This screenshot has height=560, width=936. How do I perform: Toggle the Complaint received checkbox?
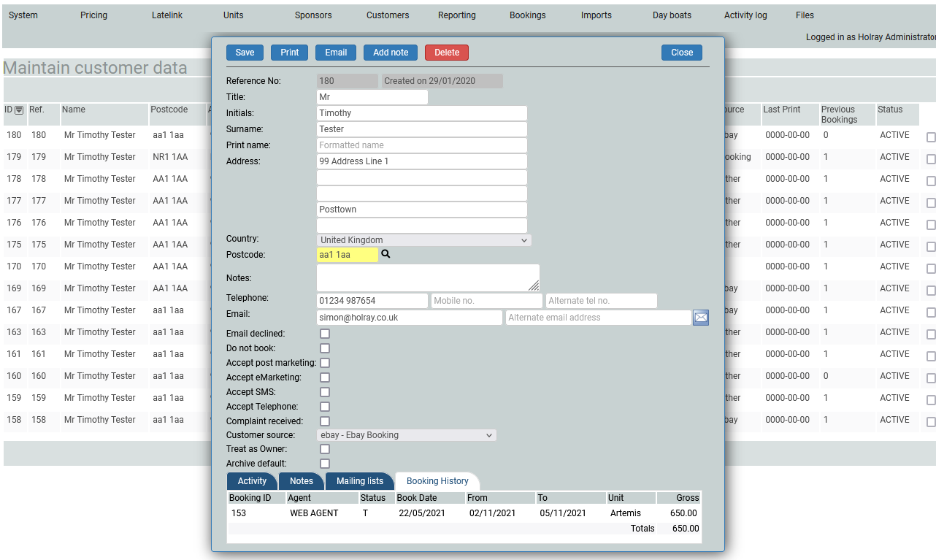(x=325, y=421)
